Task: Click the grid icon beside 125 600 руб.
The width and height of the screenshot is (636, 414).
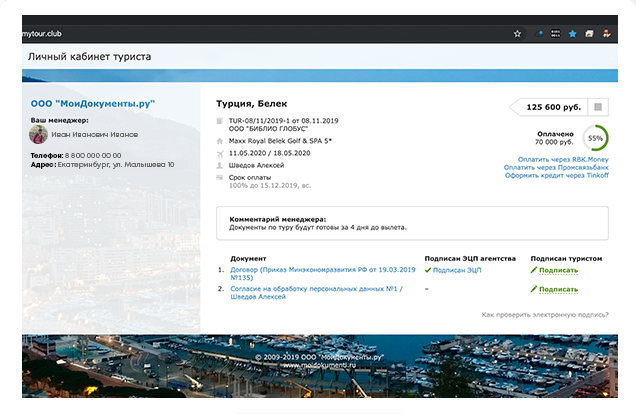Action: click(597, 107)
